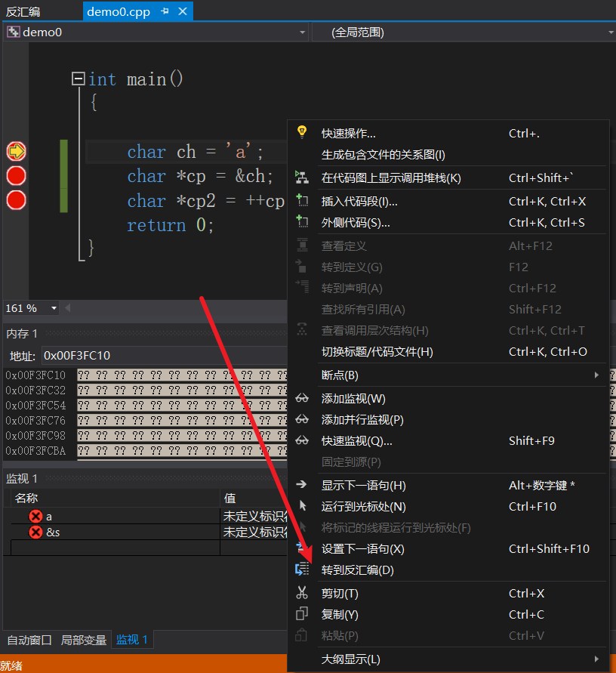The image size is (616, 673).
Task: Click the empty new watch name row
Action: pos(115,548)
